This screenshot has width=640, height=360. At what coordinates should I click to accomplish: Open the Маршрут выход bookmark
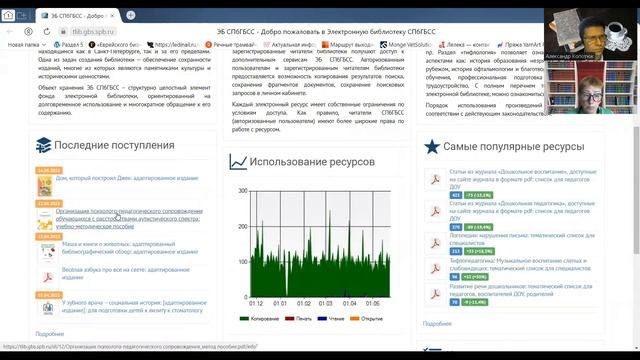(348, 44)
